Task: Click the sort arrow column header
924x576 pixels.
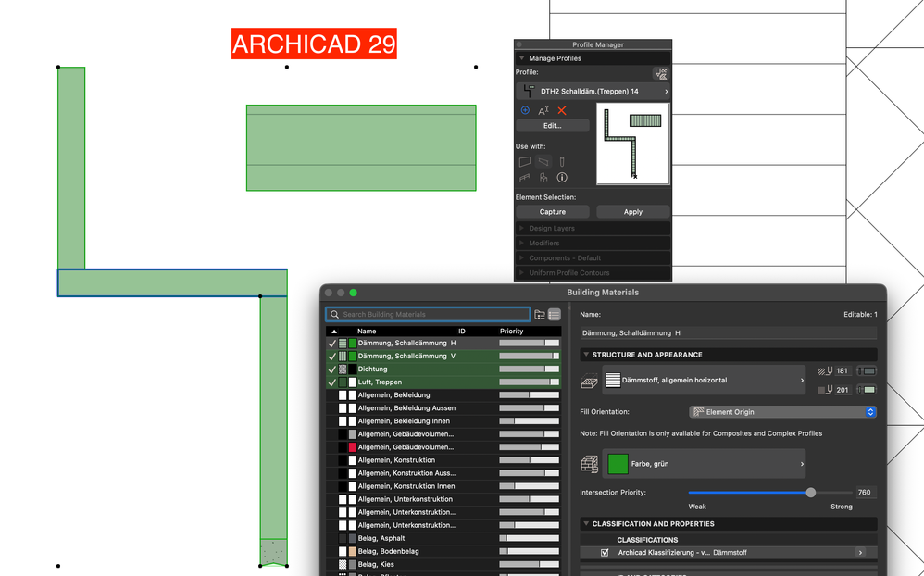Action: coord(334,332)
